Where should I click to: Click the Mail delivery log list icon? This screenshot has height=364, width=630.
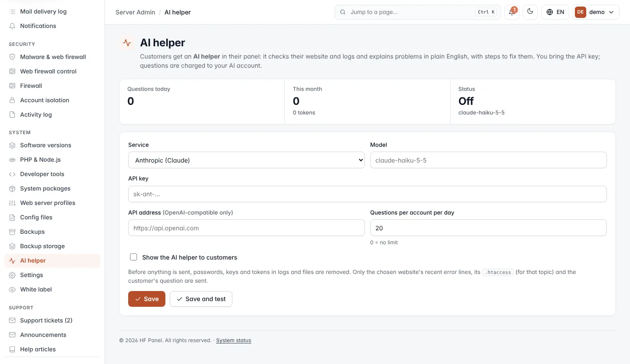[12, 11]
